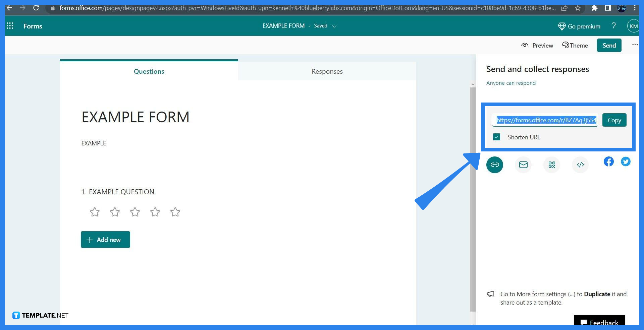Share the form on Twitter

[x=626, y=161]
